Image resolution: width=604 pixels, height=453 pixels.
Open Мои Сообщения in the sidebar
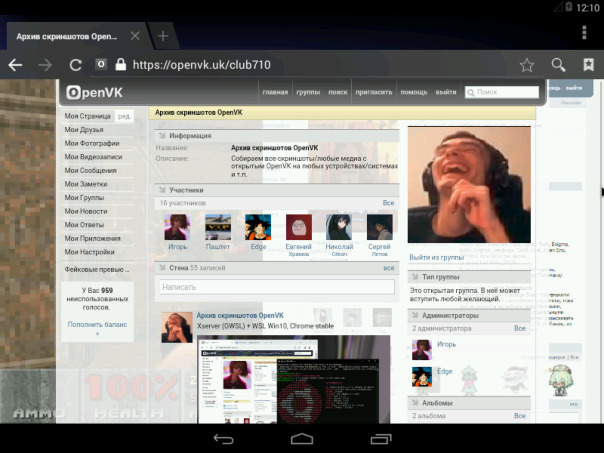pyautogui.click(x=90, y=170)
